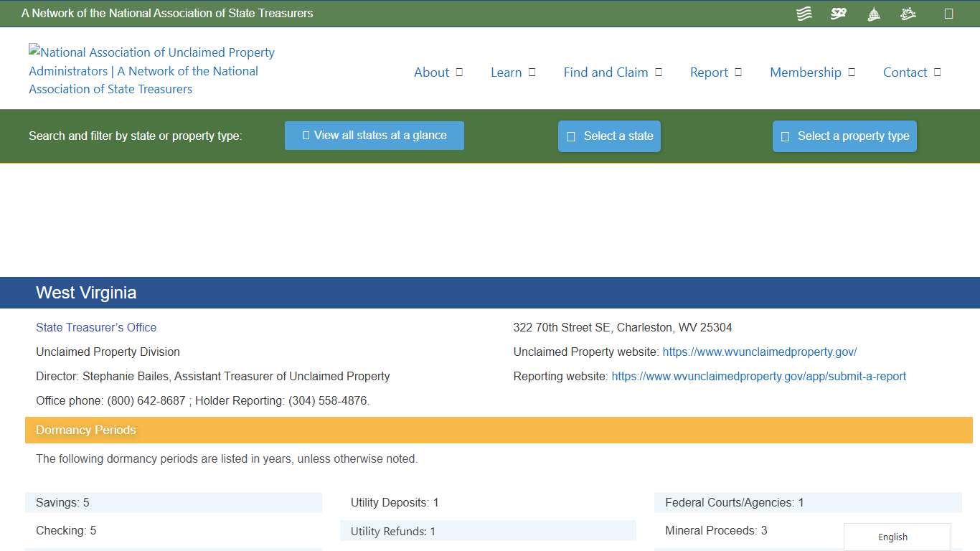Screen dimensions: 980x551
Task: Visit the wvunclaimedproperty.gov website link
Action: [760, 352]
